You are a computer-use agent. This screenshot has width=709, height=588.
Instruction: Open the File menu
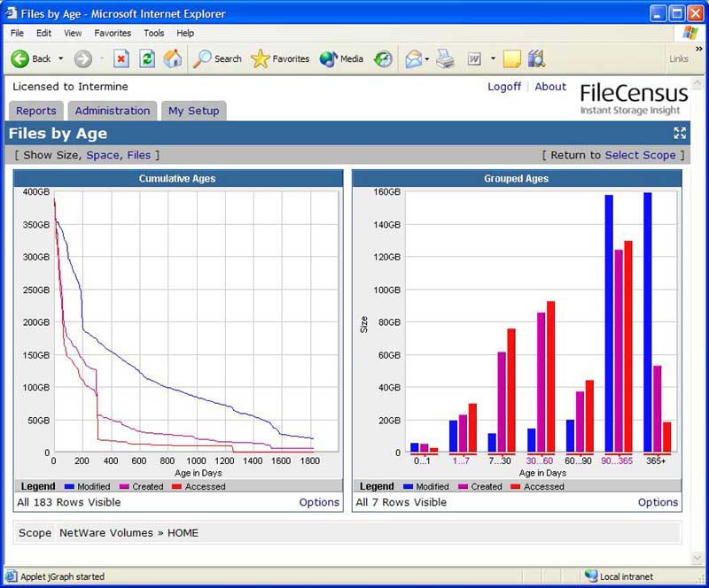click(x=17, y=33)
